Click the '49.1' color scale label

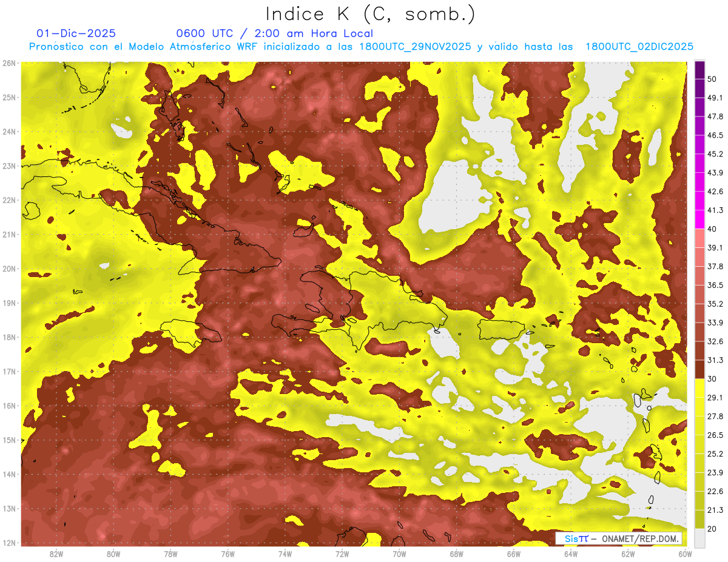click(x=715, y=98)
